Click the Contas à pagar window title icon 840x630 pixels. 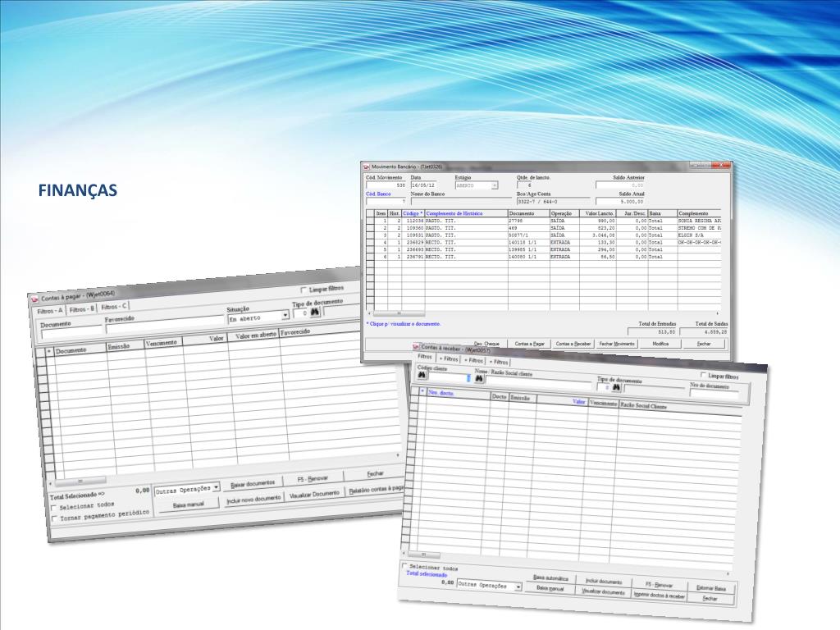click(x=34, y=299)
